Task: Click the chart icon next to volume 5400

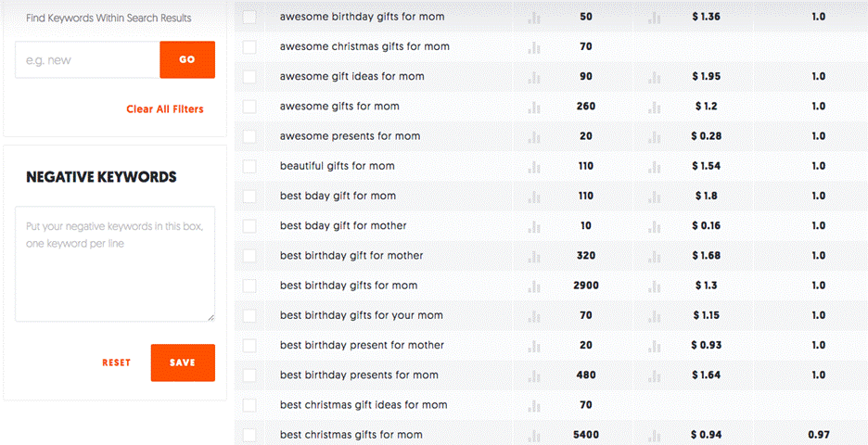Action: coord(534,435)
